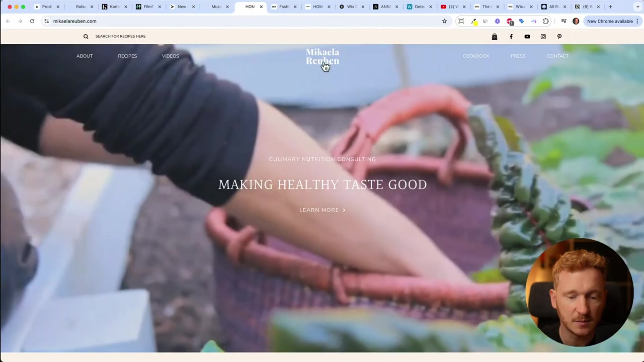Open the CONTACT menu item
Screen dimensions: 644x362
(558, 56)
